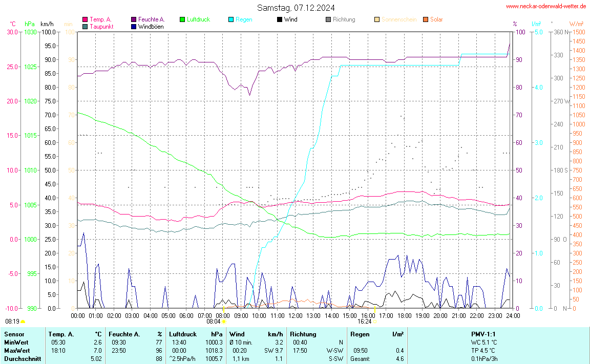Click the dark blue Windböen legend square
Image resolution: width=590 pixels, height=364 pixels.
[134, 26]
